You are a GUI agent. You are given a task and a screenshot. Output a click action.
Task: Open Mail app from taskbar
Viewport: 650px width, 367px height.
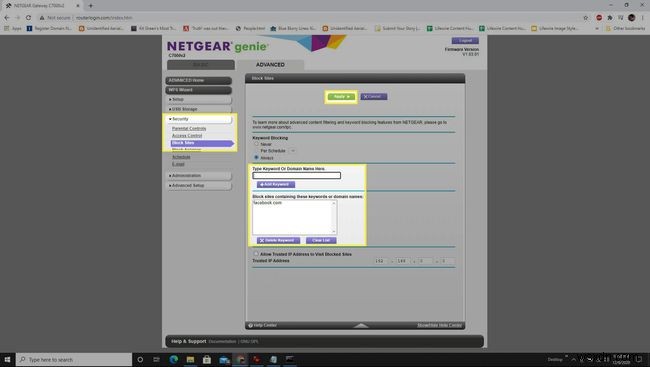coord(224,360)
